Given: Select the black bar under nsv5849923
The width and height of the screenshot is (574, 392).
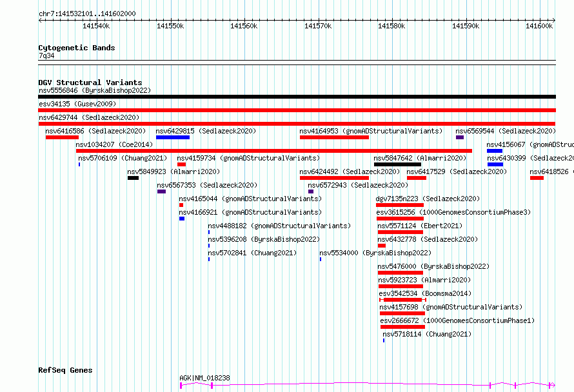Looking at the screenshot, I should [134, 178].
